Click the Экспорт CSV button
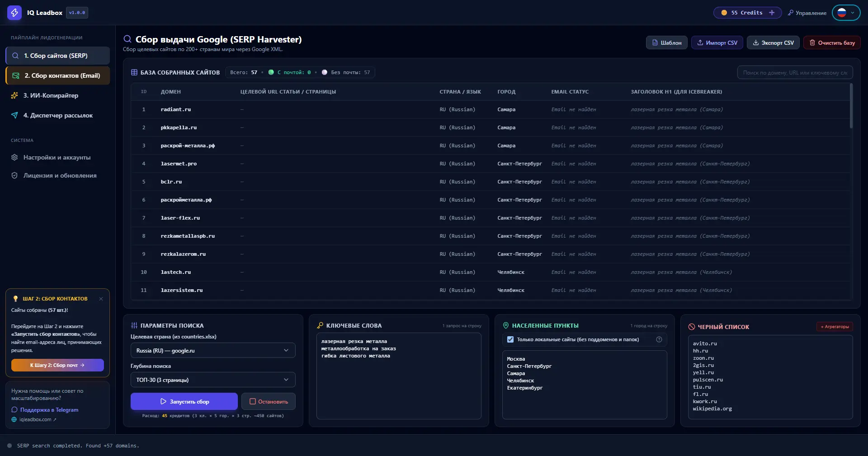Screen dimensions: 868x456 [773, 42]
